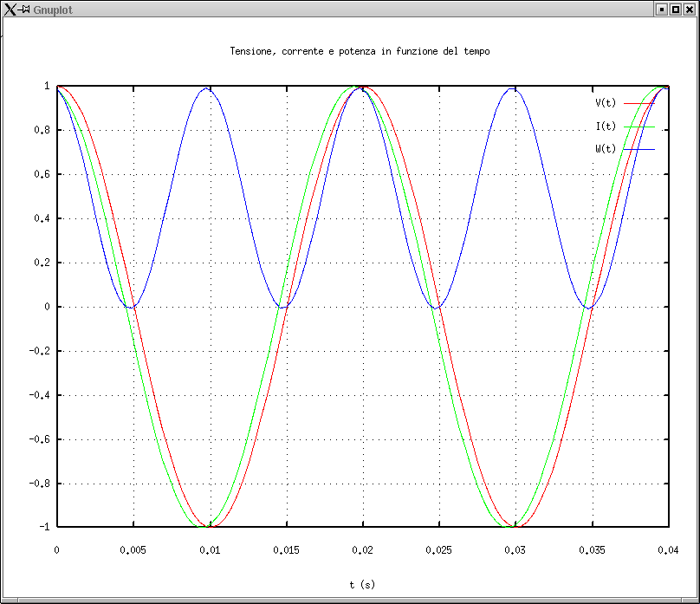Select the W(t) legend label

tap(606, 149)
